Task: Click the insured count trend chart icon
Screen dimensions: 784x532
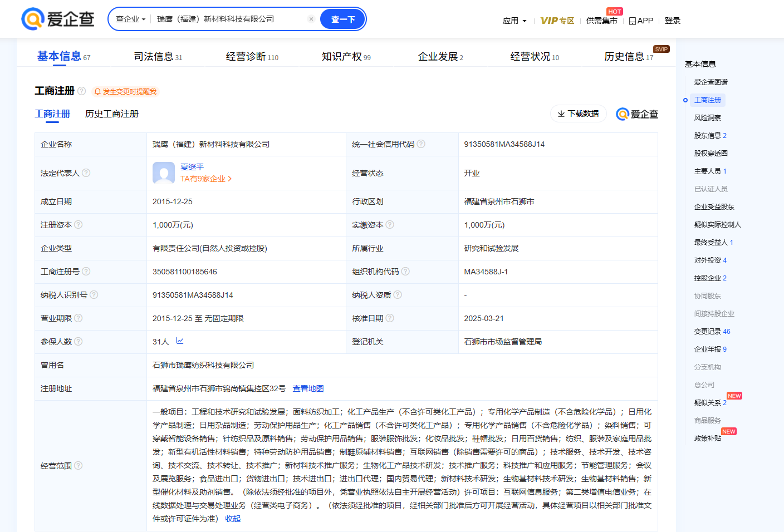Action: tap(180, 341)
